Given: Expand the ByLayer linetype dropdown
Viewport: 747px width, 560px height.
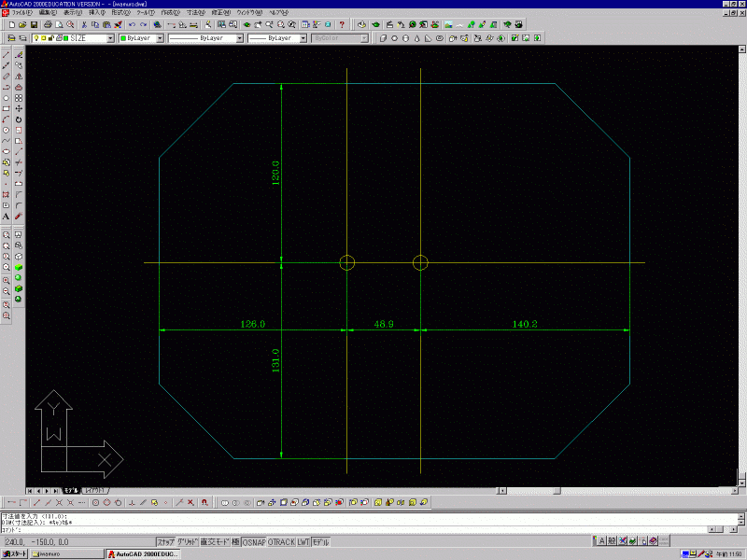Looking at the screenshot, I should (x=239, y=39).
